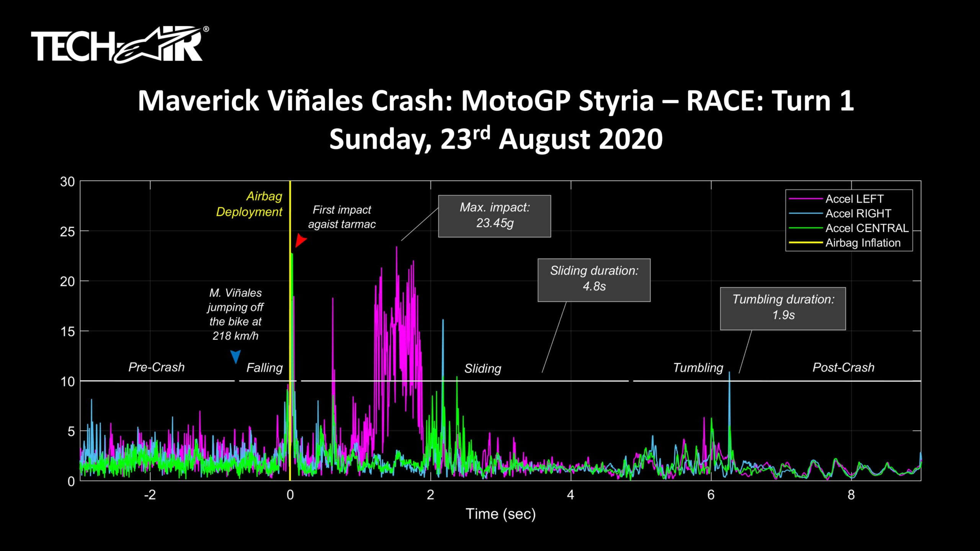
Task: Click the 30 tick on the y-axis
Action: (67, 182)
